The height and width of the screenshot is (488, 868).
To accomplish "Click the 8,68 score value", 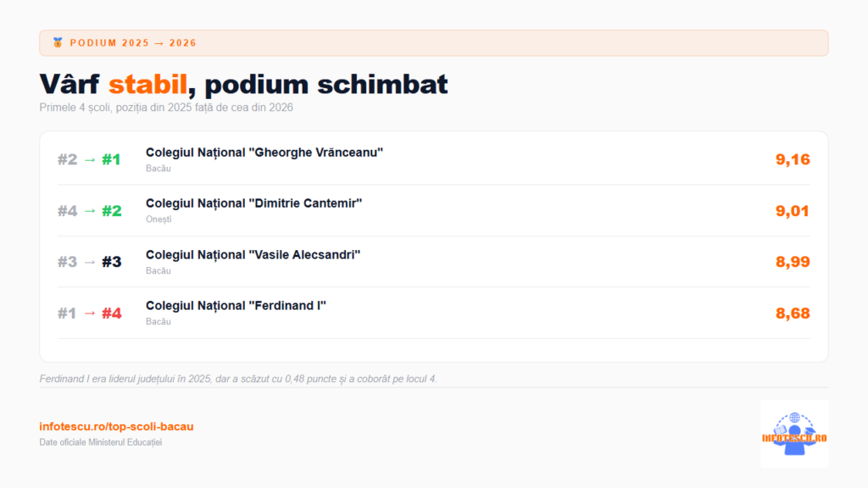I will [793, 313].
